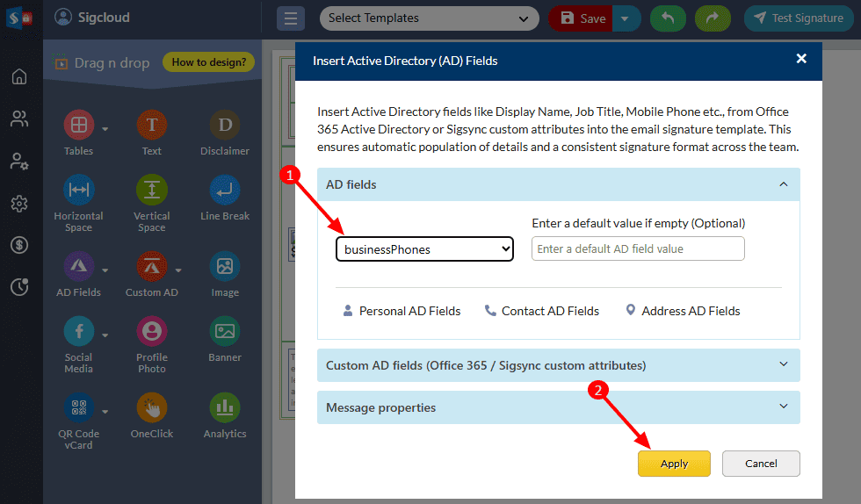The width and height of the screenshot is (861, 504).
Task: Open the Custom AD dropdown arrow
Action: click(177, 270)
